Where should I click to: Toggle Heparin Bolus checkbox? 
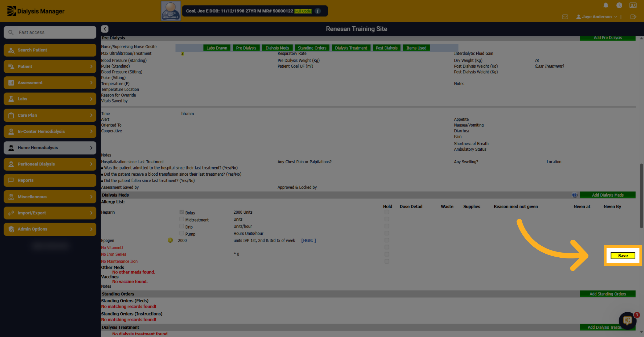pyautogui.click(x=182, y=212)
